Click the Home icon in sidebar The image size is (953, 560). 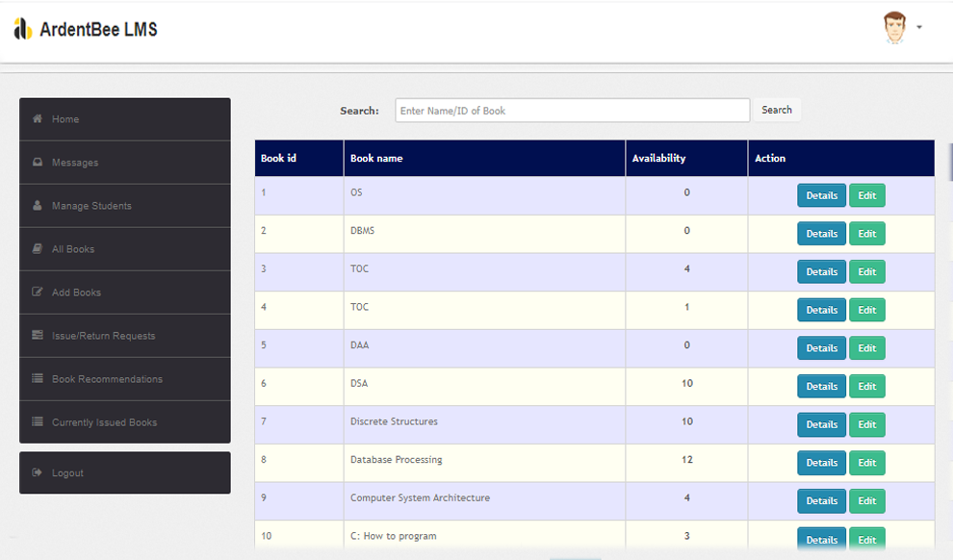[38, 119]
